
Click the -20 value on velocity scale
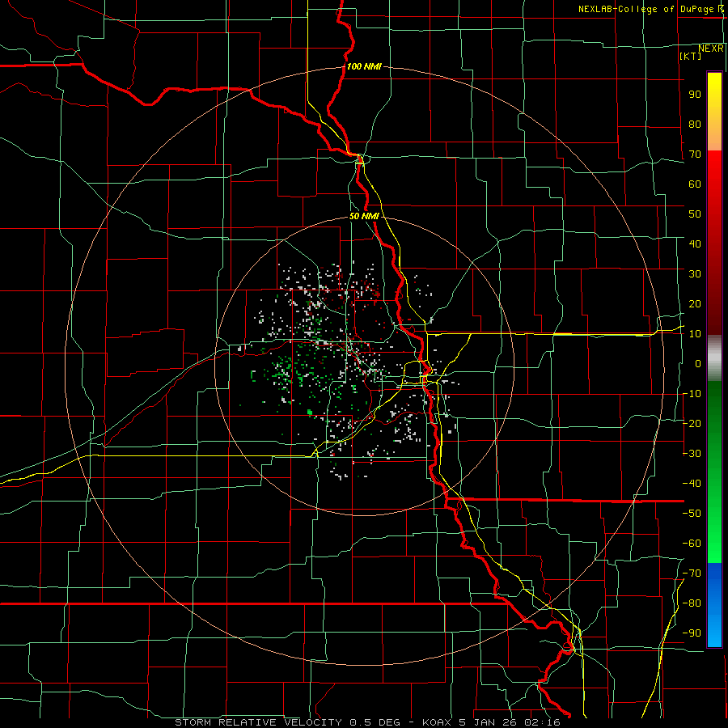pos(692,424)
